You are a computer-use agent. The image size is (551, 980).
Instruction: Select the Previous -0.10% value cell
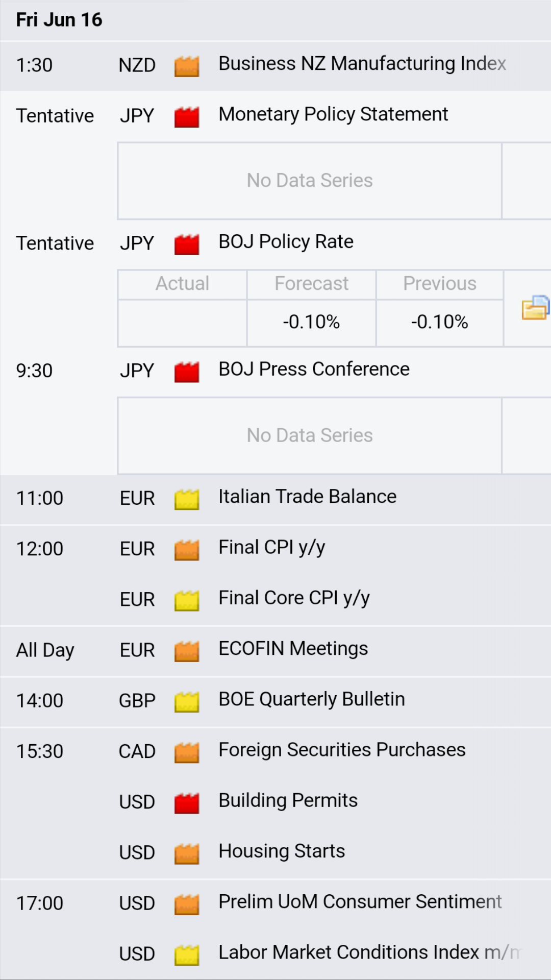[x=440, y=323]
